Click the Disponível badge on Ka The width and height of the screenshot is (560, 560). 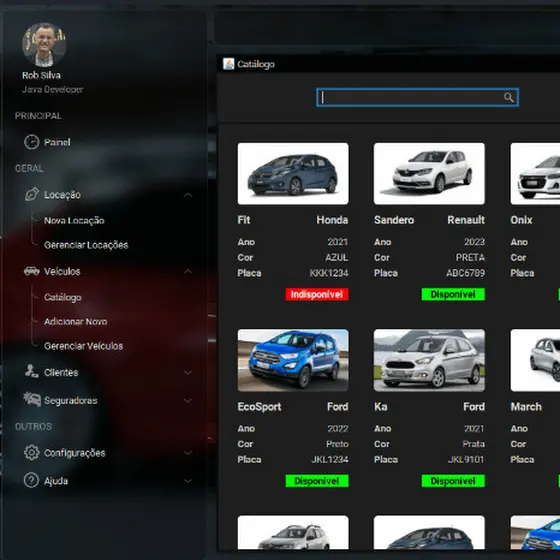[453, 481]
